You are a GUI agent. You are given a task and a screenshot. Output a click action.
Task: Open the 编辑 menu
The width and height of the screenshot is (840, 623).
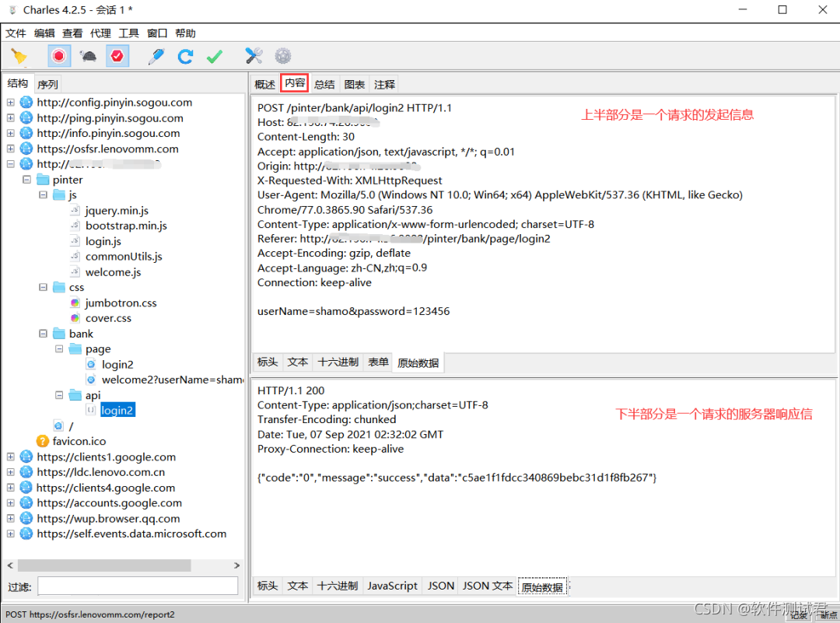pos(44,33)
